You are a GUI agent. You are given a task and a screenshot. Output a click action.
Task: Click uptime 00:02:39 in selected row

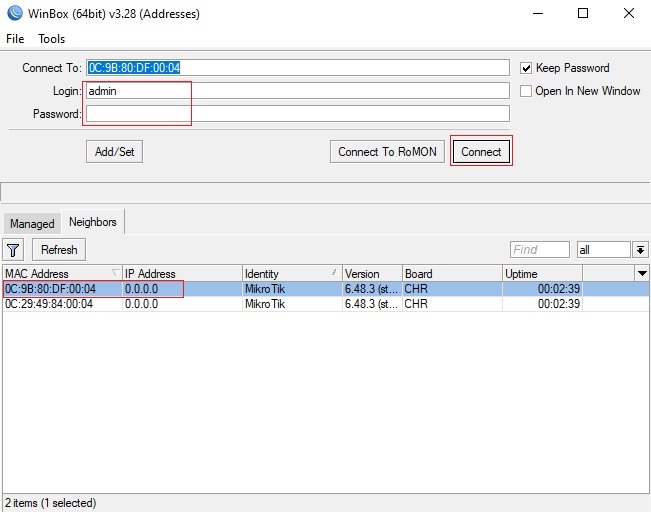(x=559, y=289)
